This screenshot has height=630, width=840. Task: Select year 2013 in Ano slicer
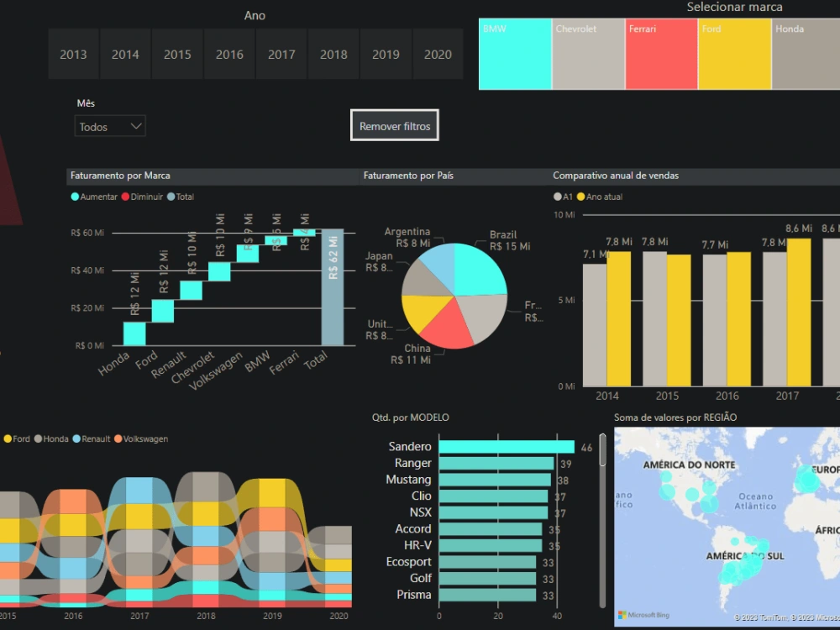(73, 54)
